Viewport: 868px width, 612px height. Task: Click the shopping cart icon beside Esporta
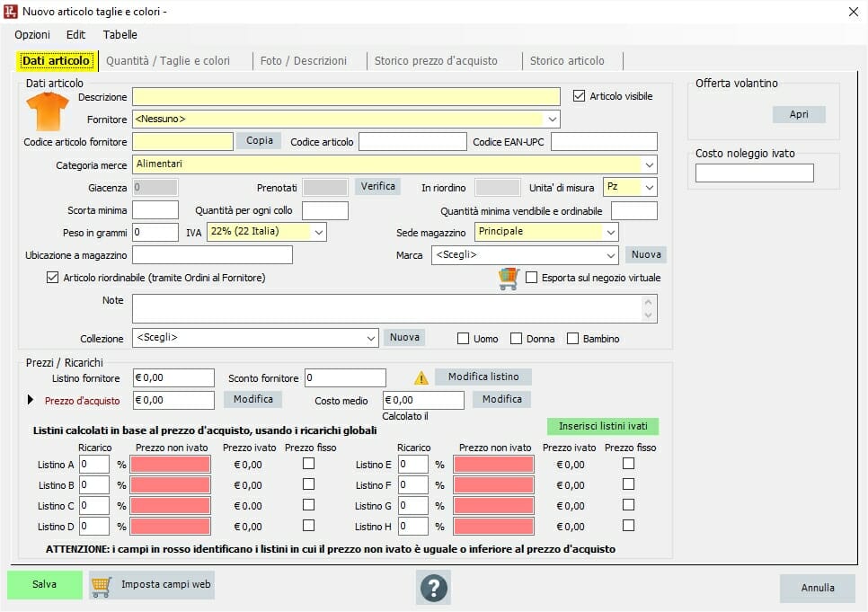[509, 279]
